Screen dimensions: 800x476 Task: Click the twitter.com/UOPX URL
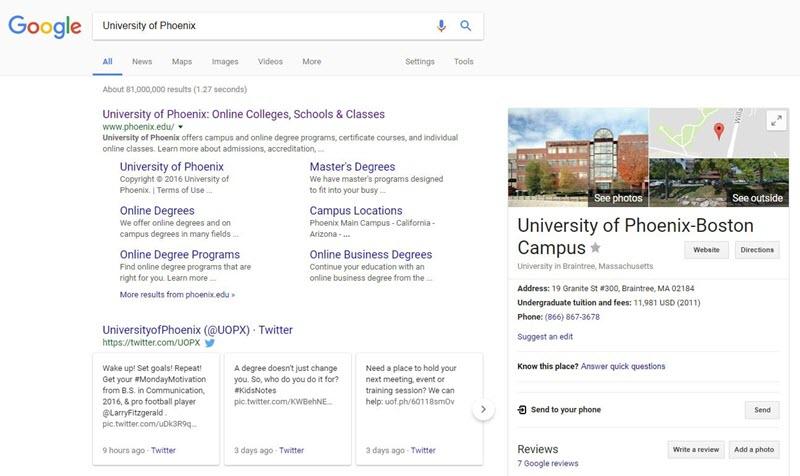coord(151,343)
